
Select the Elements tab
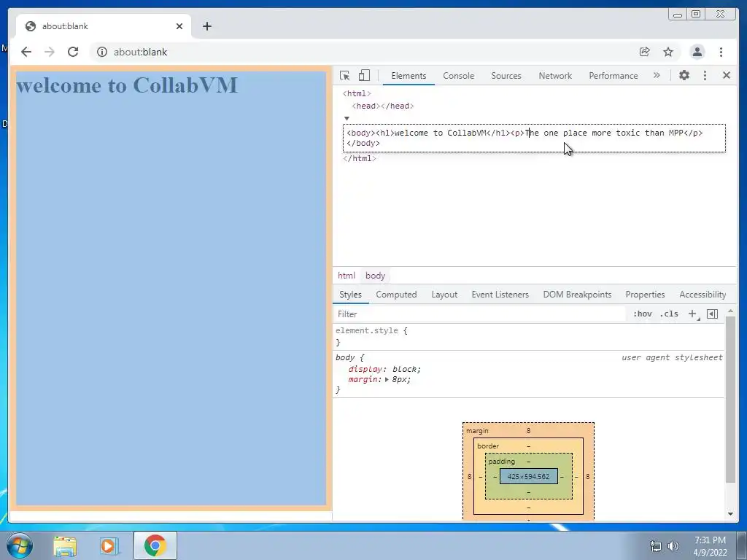409,76
